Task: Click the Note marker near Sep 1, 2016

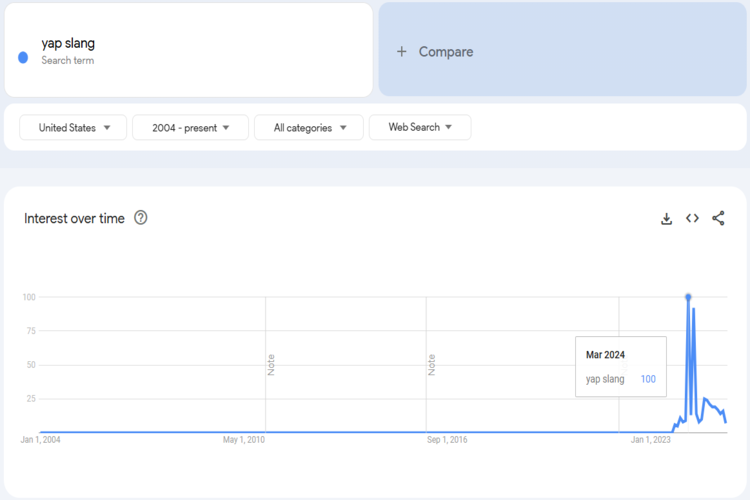Action: point(431,365)
